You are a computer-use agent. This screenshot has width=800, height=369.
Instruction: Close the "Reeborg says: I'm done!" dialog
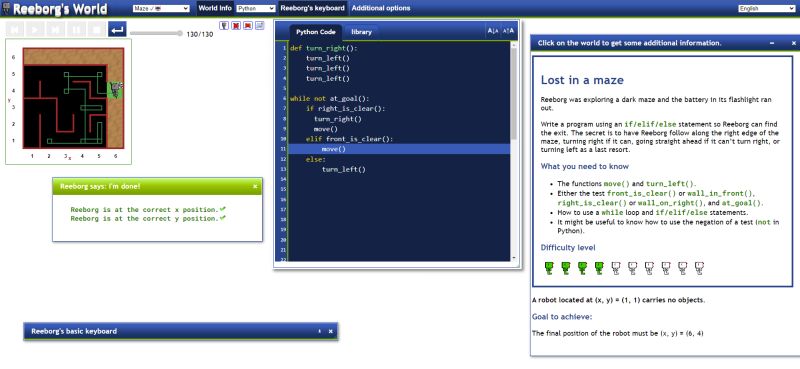(x=255, y=187)
